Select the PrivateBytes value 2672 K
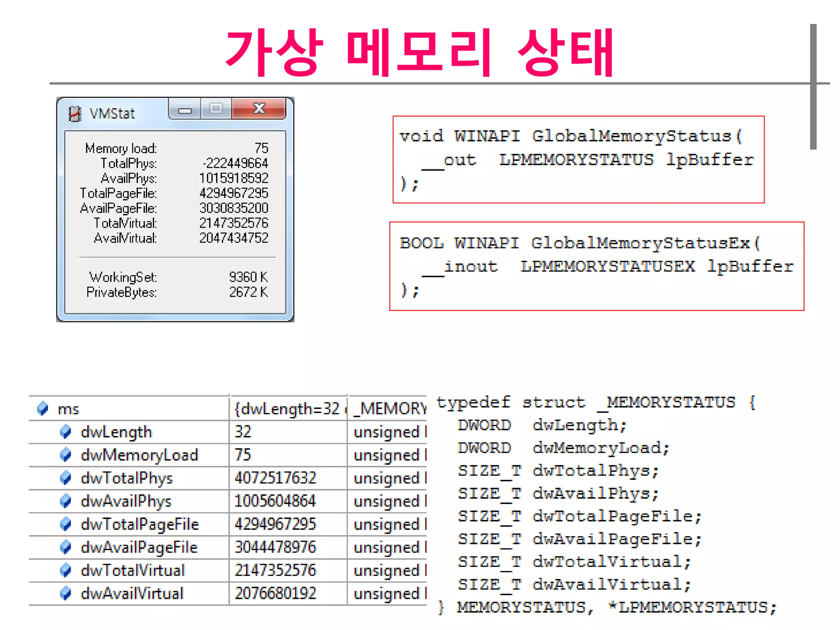Image resolution: width=840 pixels, height=630 pixels. pos(249,292)
